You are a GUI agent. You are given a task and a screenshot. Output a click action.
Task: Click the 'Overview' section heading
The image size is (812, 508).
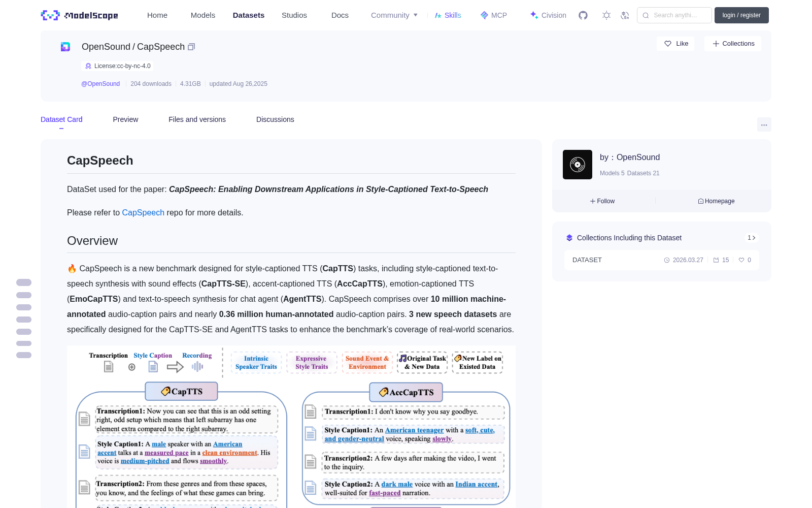[x=92, y=241]
